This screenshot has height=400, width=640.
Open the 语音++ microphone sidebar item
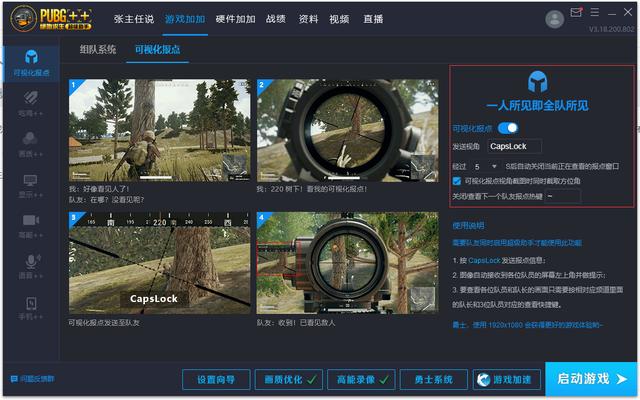pos(31,267)
